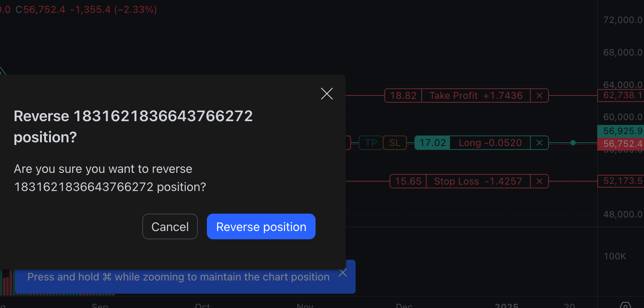This screenshot has width=644, height=308.
Task: Close the Reverse position dialog
Action: point(327,94)
